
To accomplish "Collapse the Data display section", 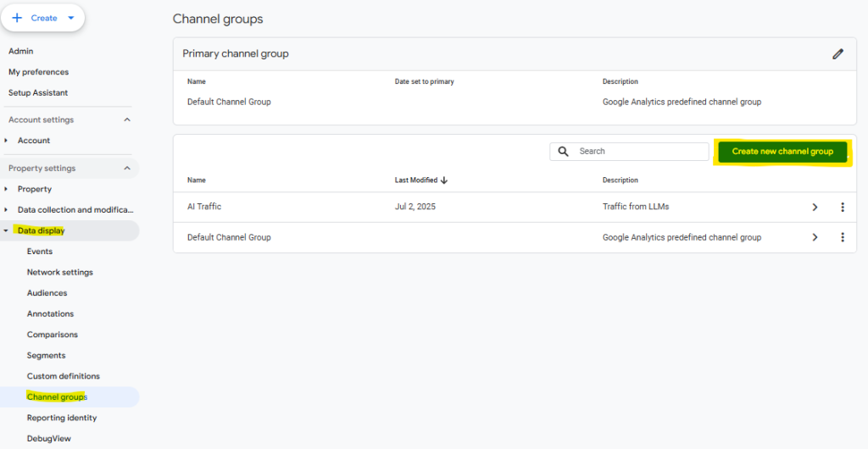I will pyautogui.click(x=6, y=230).
